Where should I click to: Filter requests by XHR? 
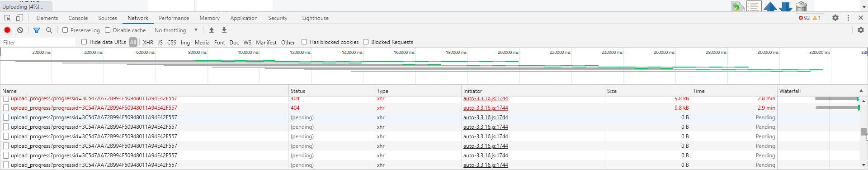click(148, 42)
